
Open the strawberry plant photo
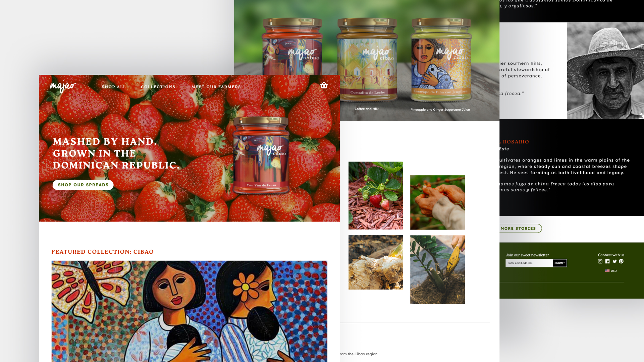coord(376,196)
